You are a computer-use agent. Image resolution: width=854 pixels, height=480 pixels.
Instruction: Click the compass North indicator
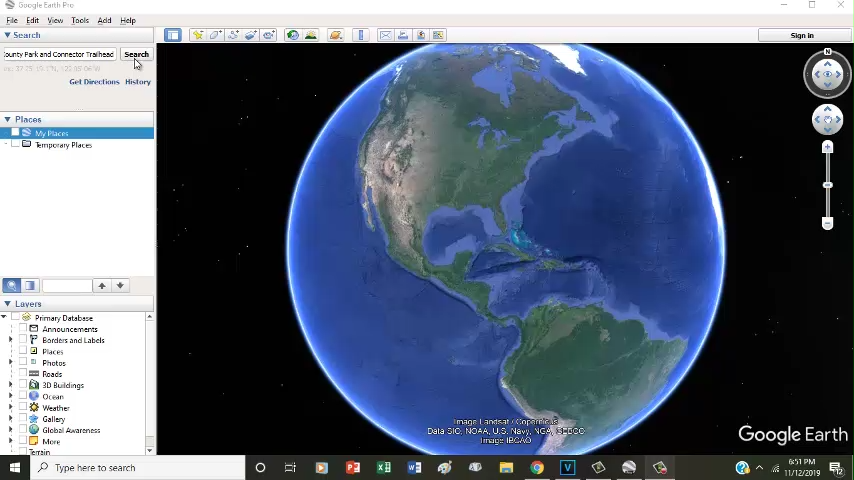tap(827, 52)
